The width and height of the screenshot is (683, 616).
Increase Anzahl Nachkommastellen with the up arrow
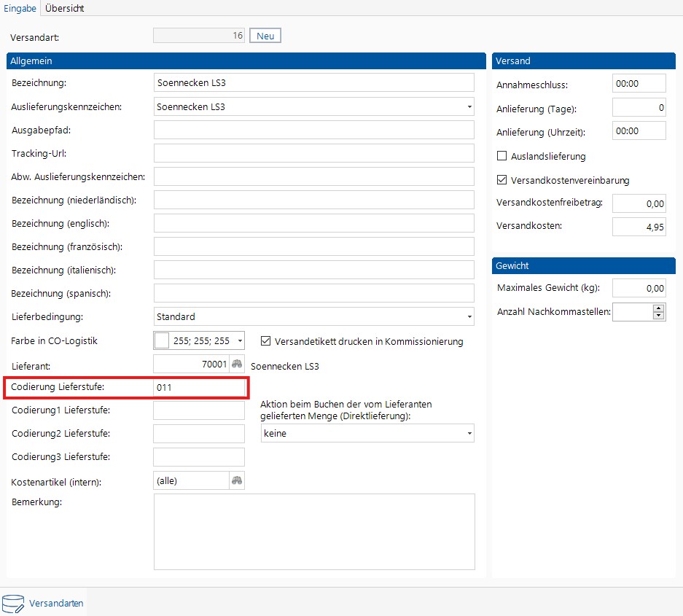pos(659,308)
